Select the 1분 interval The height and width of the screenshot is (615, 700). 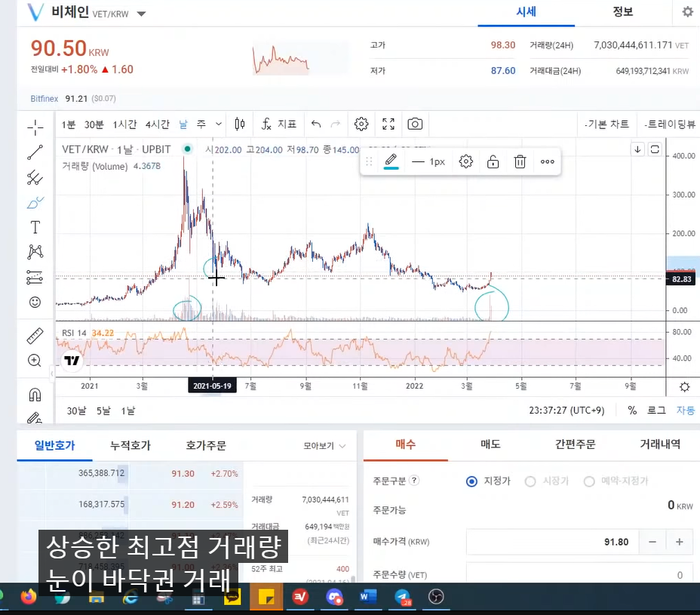(x=69, y=125)
